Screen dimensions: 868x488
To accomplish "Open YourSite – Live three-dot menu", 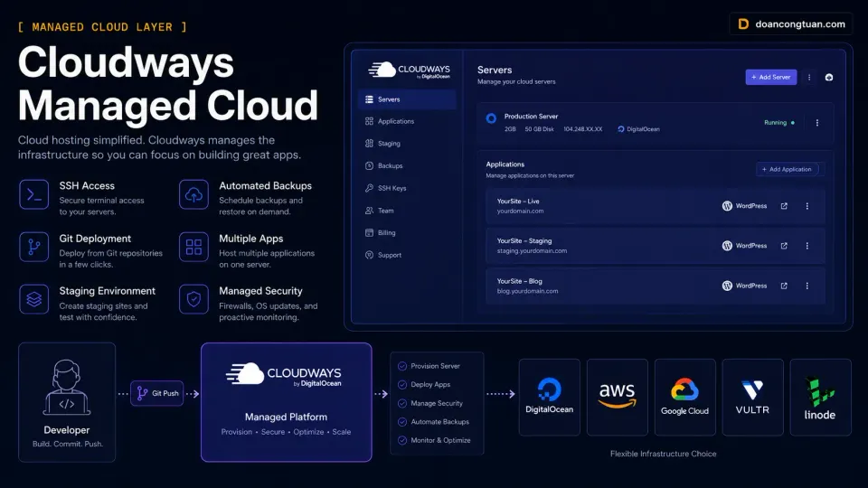I will tap(807, 206).
